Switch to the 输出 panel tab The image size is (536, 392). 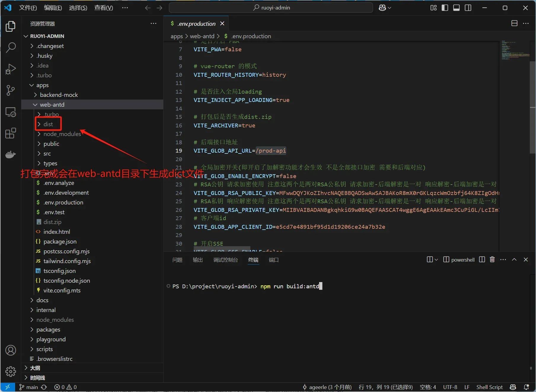pyautogui.click(x=198, y=260)
